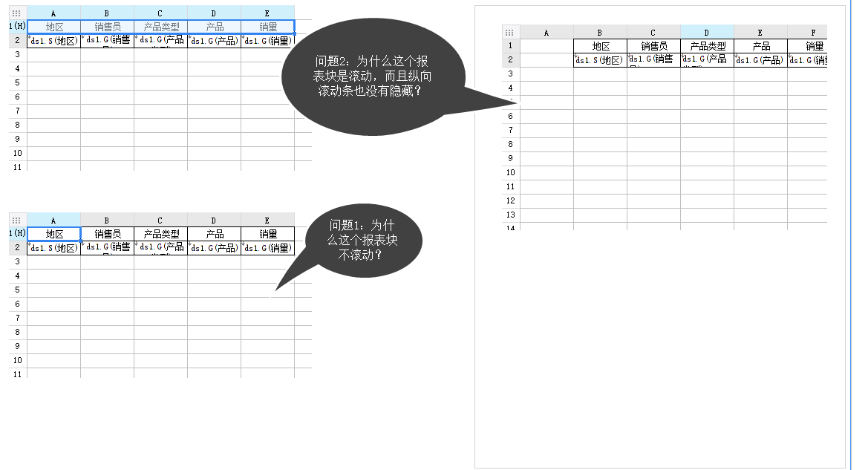Viewport: 868px width, 470px height.
Task: Click ds1.G(产品) cell in bottom-left block
Action: click(215, 247)
